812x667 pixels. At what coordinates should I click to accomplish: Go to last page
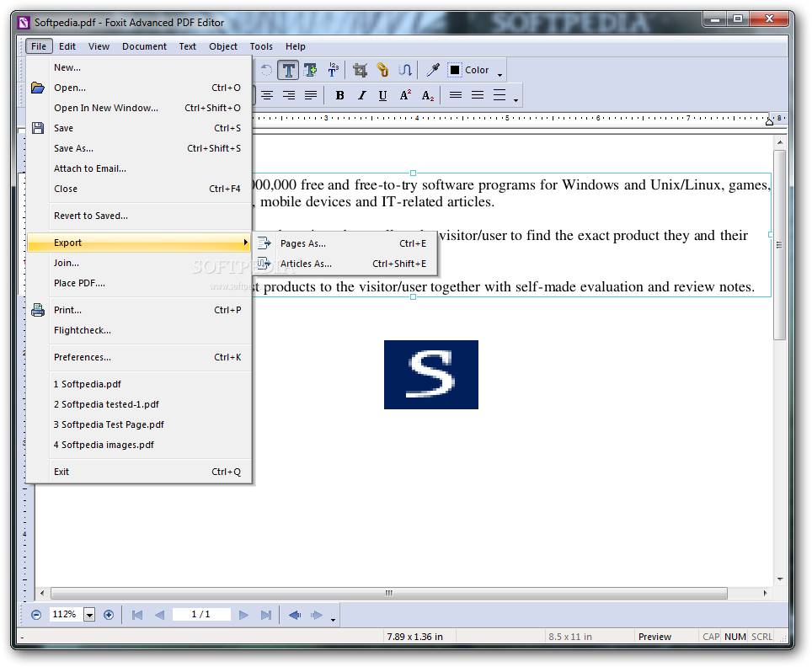[x=265, y=615]
